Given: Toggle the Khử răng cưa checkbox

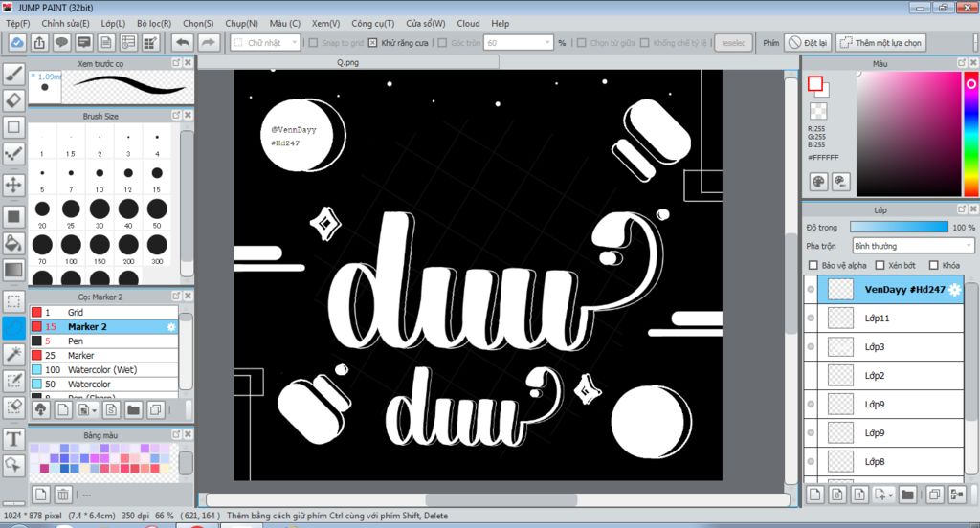Looking at the screenshot, I should pos(373,42).
